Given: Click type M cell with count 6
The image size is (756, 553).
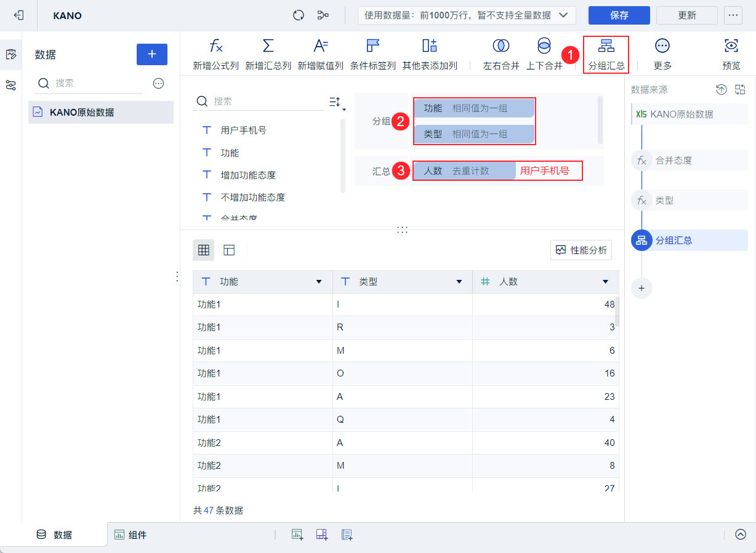Looking at the screenshot, I should [403, 351].
